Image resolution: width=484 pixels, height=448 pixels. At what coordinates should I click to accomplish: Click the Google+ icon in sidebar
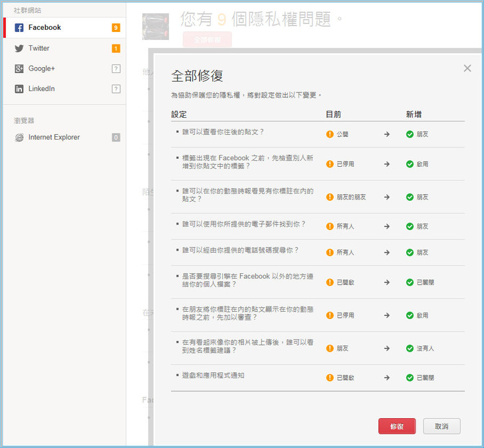pos(19,68)
